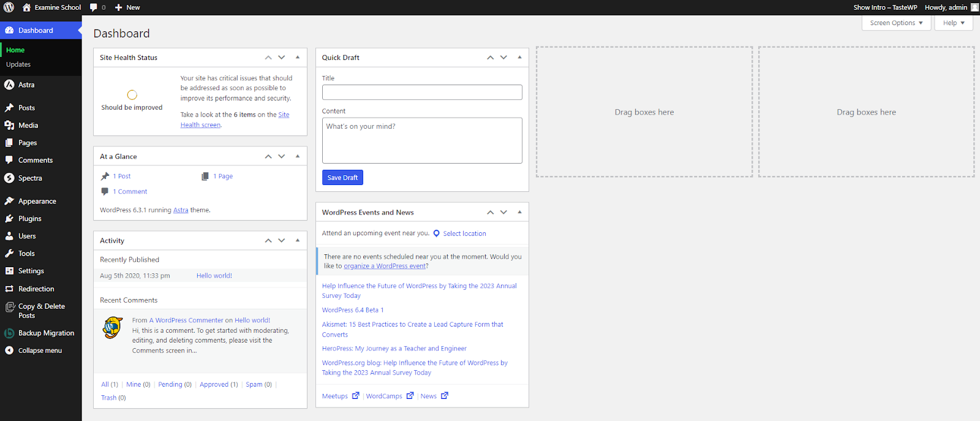Click the Copy & Delete Posts icon
The width and height of the screenshot is (980, 421).
click(9, 307)
